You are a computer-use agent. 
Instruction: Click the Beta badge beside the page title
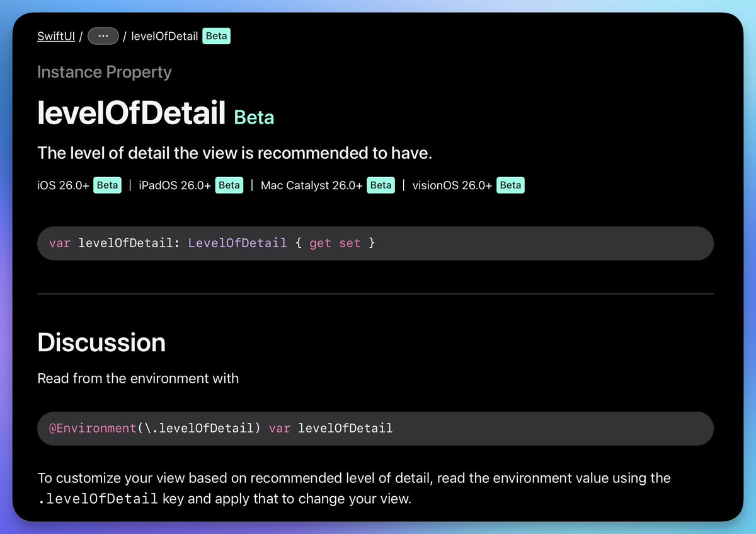254,117
